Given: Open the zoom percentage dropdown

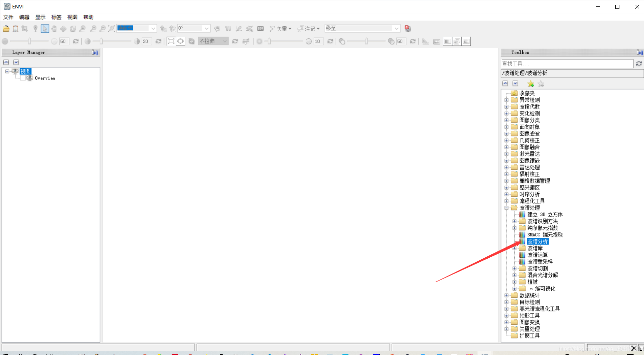Looking at the screenshot, I should [153, 28].
